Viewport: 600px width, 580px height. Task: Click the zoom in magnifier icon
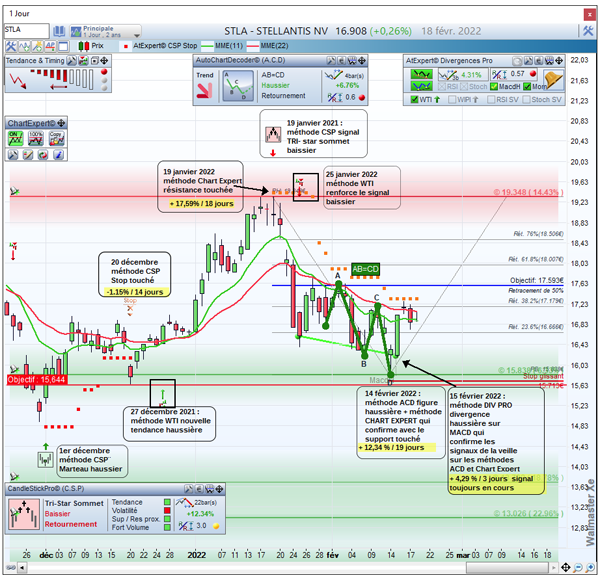pyautogui.click(x=590, y=567)
